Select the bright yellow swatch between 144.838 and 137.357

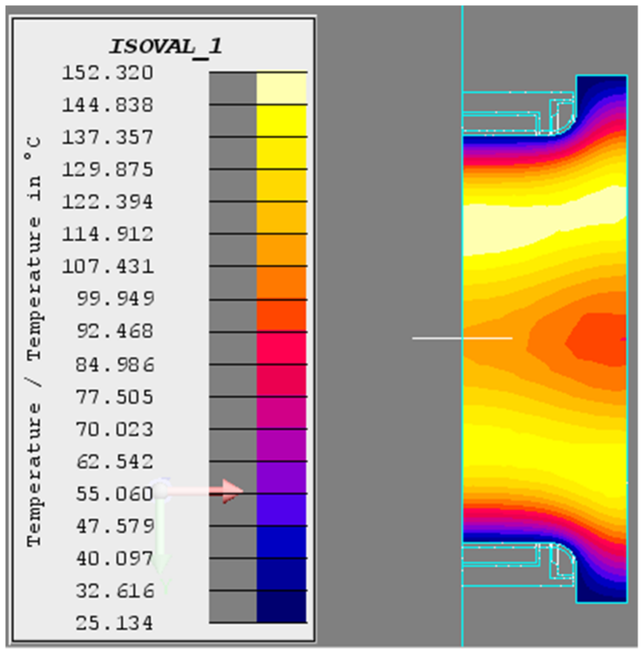click(282, 121)
